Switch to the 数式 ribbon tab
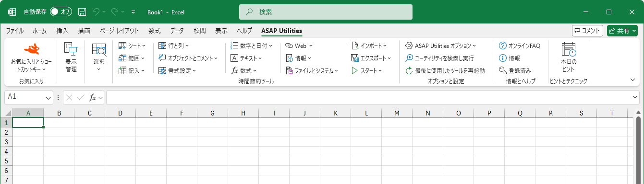The width and height of the screenshot is (644, 184). tap(155, 31)
